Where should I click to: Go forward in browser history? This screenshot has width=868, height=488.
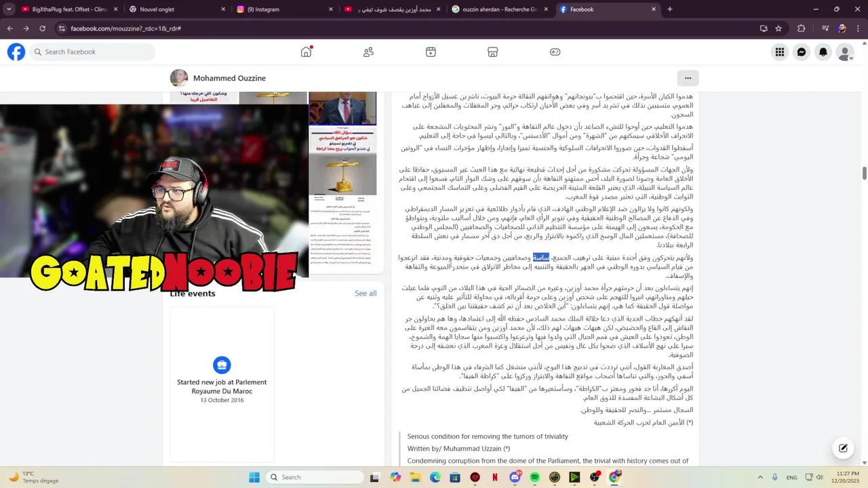point(26,28)
